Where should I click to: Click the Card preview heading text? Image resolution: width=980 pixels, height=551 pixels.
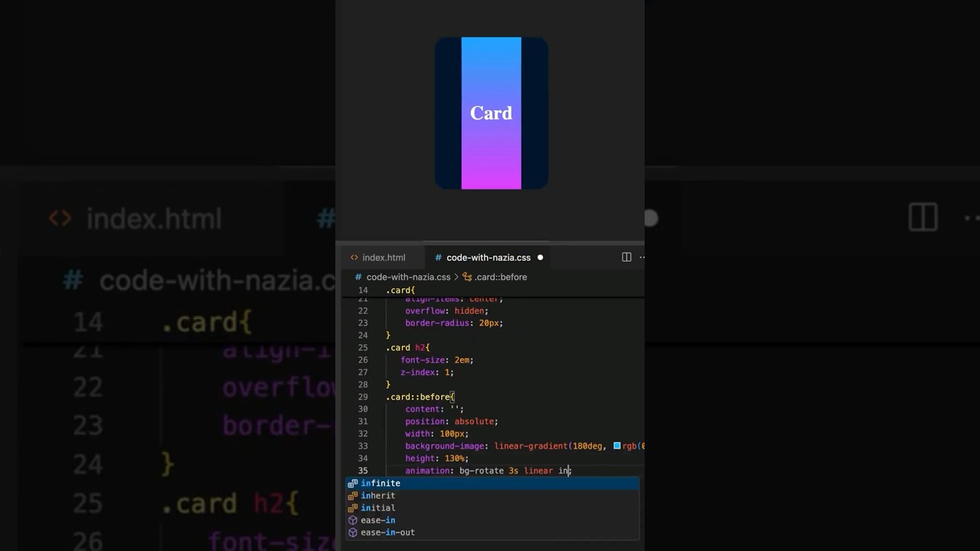point(491,113)
